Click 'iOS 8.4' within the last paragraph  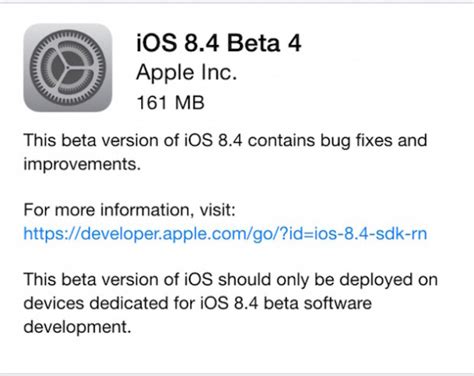point(229,303)
